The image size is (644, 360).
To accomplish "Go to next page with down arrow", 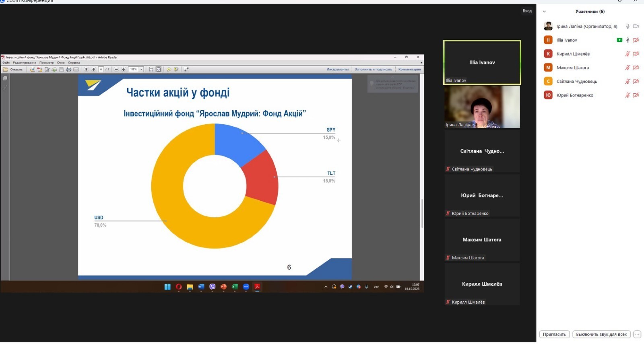I will [x=93, y=70].
